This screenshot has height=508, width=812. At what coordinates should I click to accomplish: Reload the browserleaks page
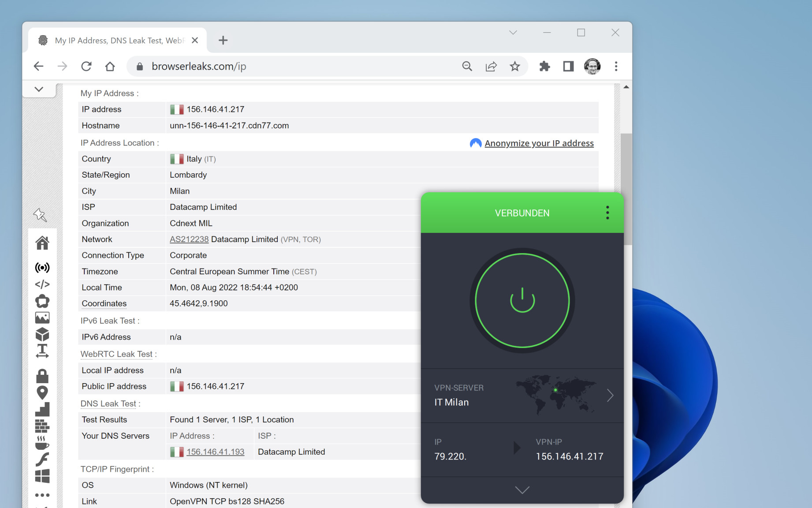pyautogui.click(x=86, y=66)
